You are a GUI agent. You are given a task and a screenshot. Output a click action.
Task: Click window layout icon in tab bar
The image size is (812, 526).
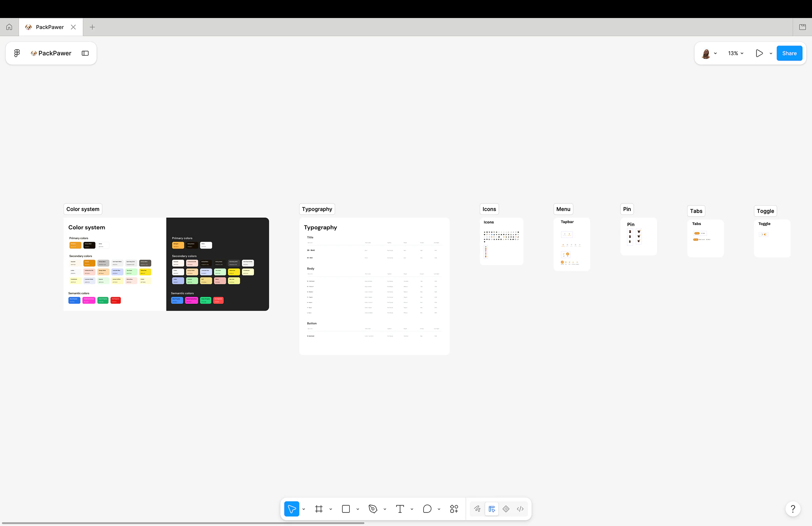[x=802, y=27]
